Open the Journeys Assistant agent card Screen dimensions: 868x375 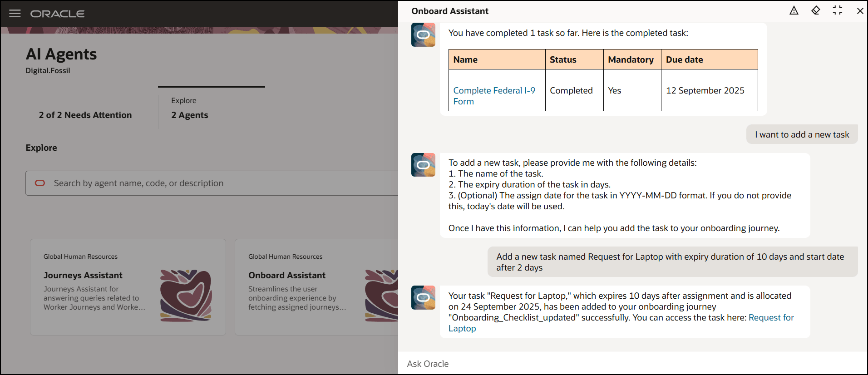point(128,287)
